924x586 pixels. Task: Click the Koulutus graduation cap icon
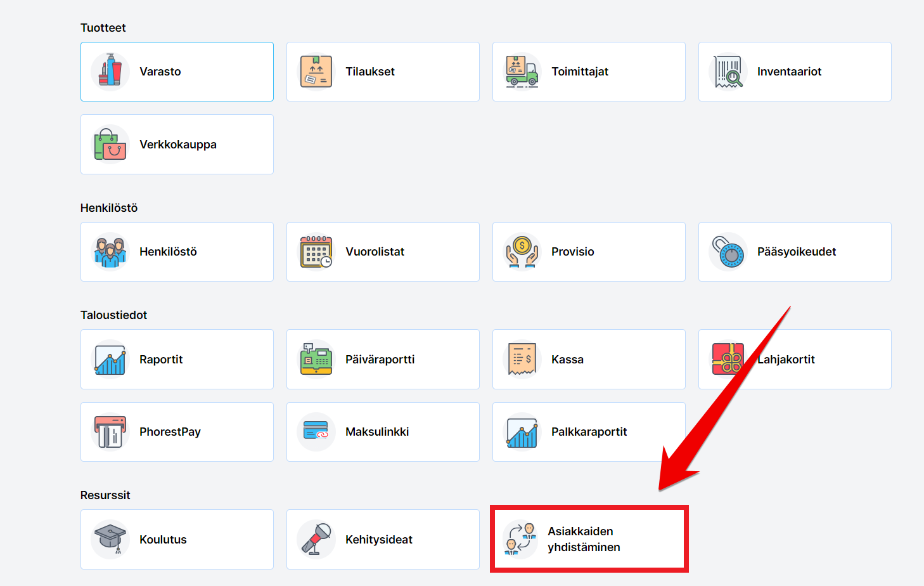pos(110,539)
